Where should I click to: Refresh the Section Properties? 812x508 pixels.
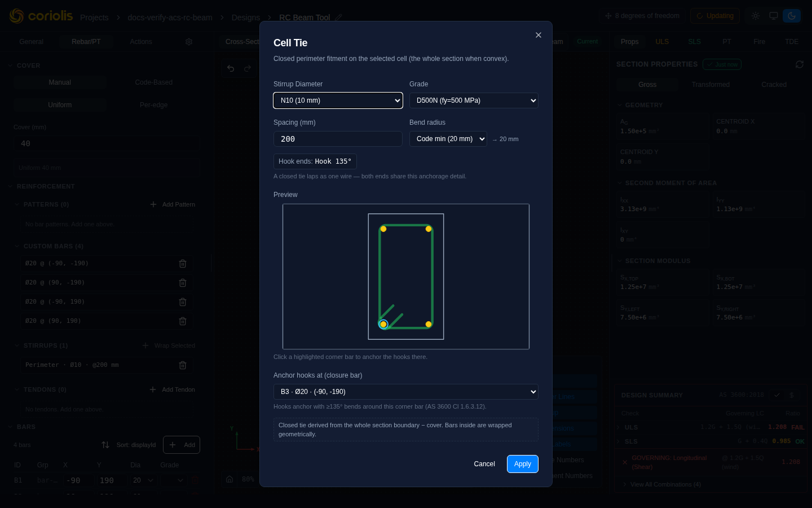pyautogui.click(x=800, y=64)
